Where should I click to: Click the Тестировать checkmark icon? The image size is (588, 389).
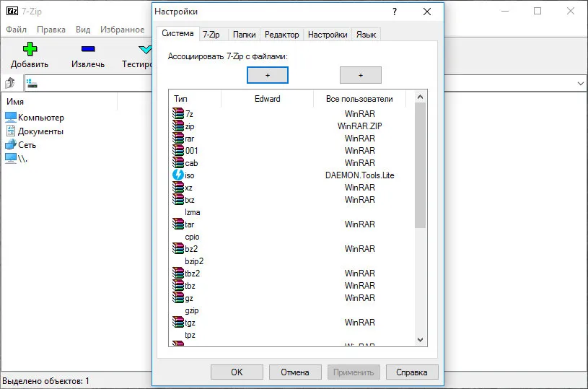[145, 49]
